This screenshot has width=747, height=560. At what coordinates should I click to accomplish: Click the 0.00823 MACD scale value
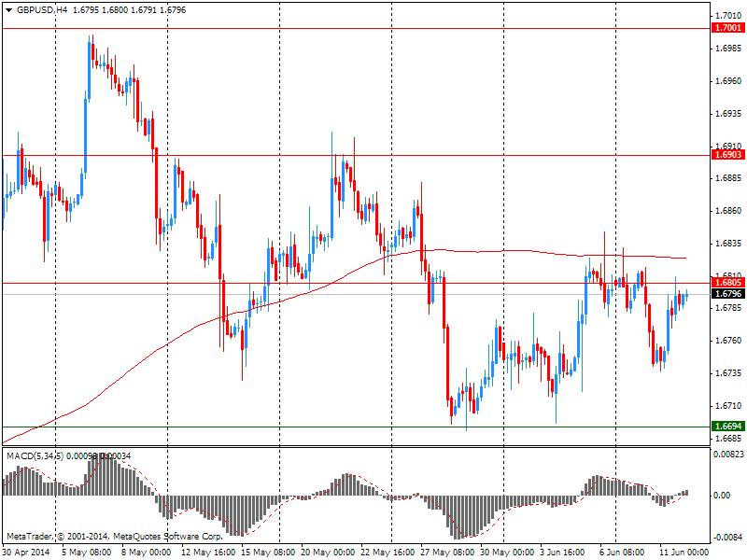click(x=728, y=455)
